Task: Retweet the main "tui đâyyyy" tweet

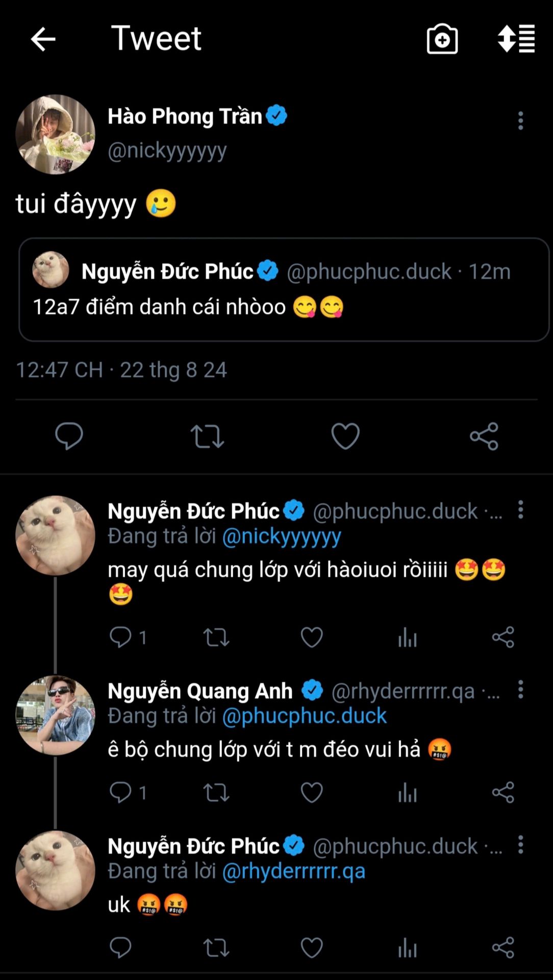Action: tap(207, 436)
